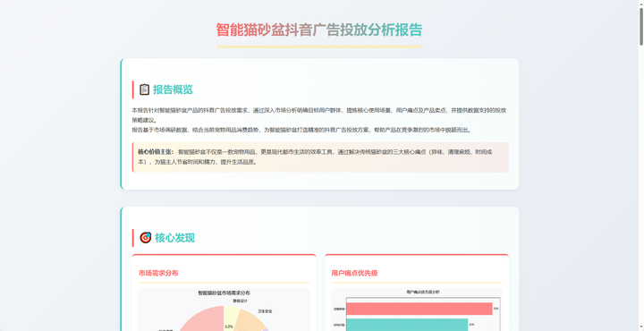
Task: Click the 5.0% pie slice value
Action: point(229,327)
